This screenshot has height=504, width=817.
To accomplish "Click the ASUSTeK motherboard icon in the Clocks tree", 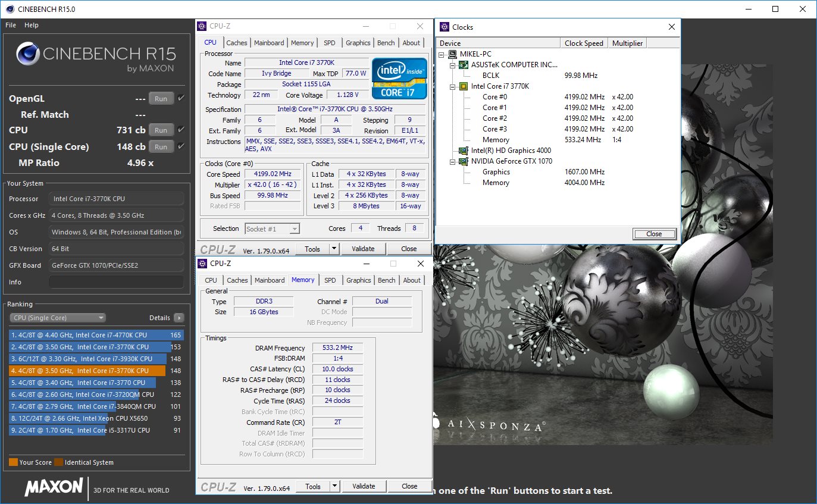I will pos(464,65).
